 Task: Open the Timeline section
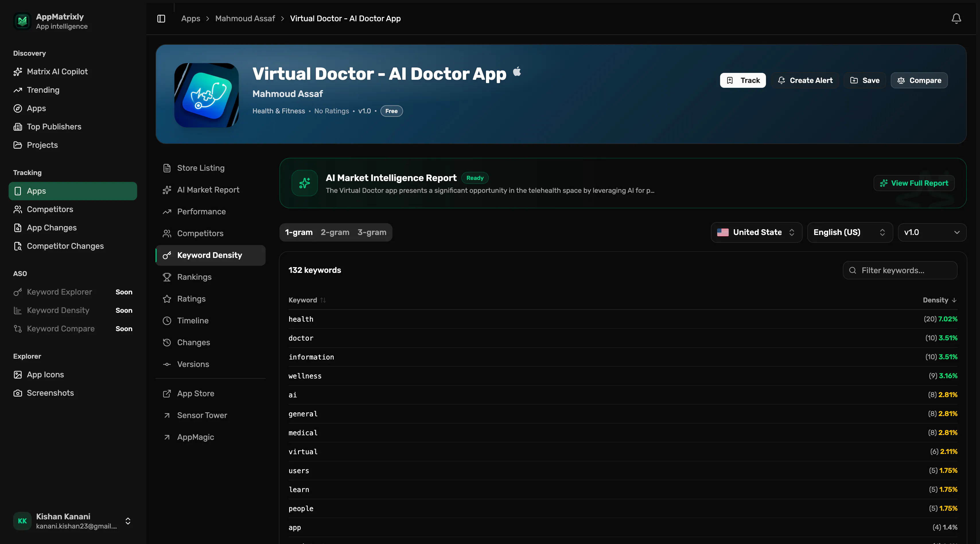[x=210, y=321]
